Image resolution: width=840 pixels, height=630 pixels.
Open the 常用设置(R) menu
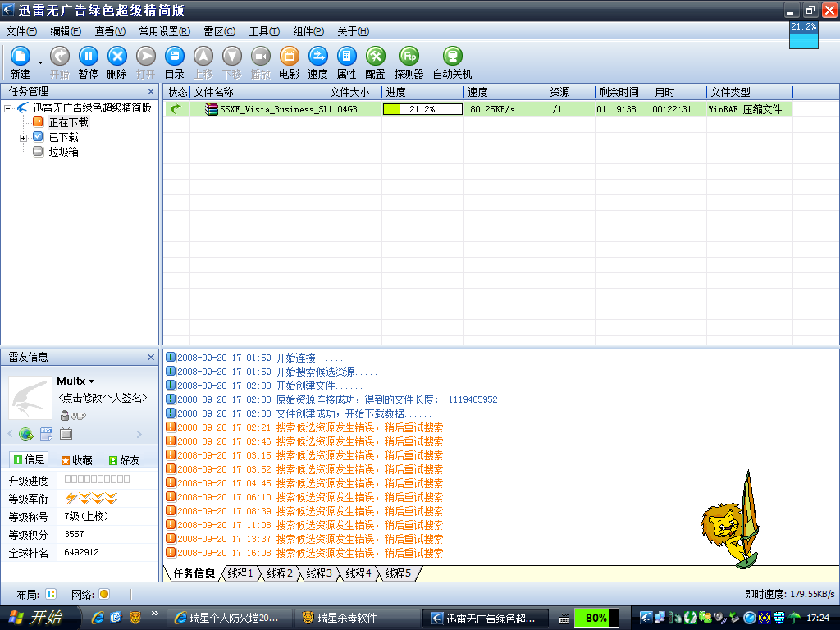[164, 32]
